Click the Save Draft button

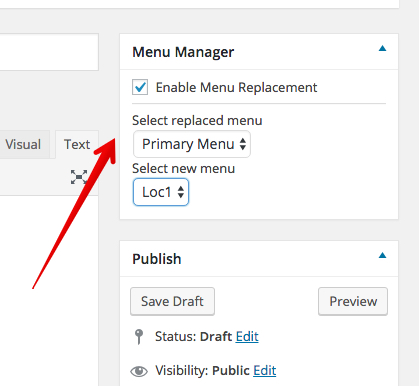point(172,301)
